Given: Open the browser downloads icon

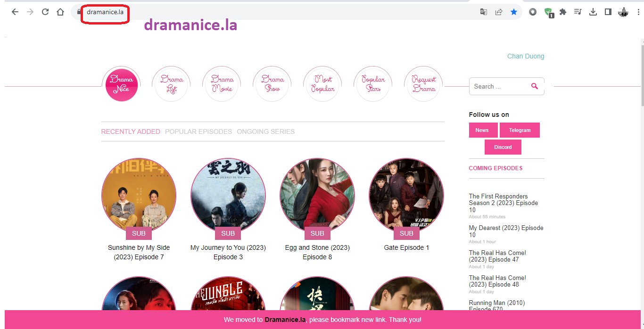Looking at the screenshot, I should point(593,12).
